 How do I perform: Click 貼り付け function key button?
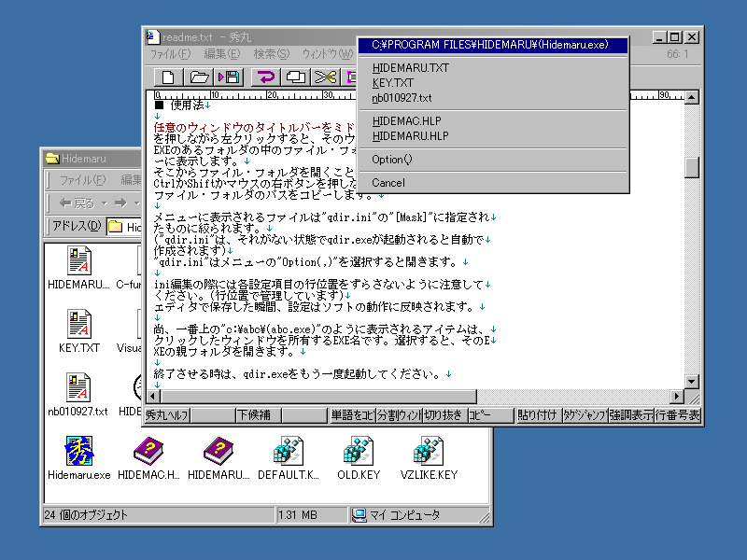(x=539, y=415)
